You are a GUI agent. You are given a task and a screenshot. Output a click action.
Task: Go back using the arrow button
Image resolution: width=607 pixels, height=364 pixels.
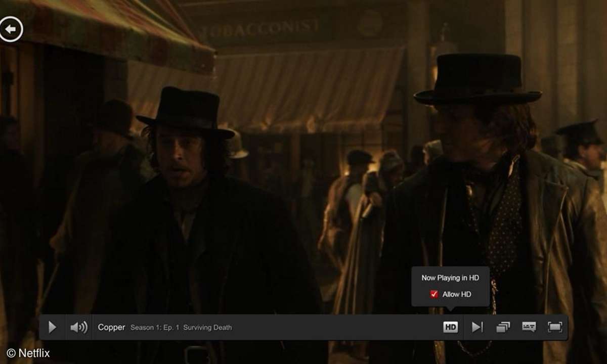click(x=11, y=30)
